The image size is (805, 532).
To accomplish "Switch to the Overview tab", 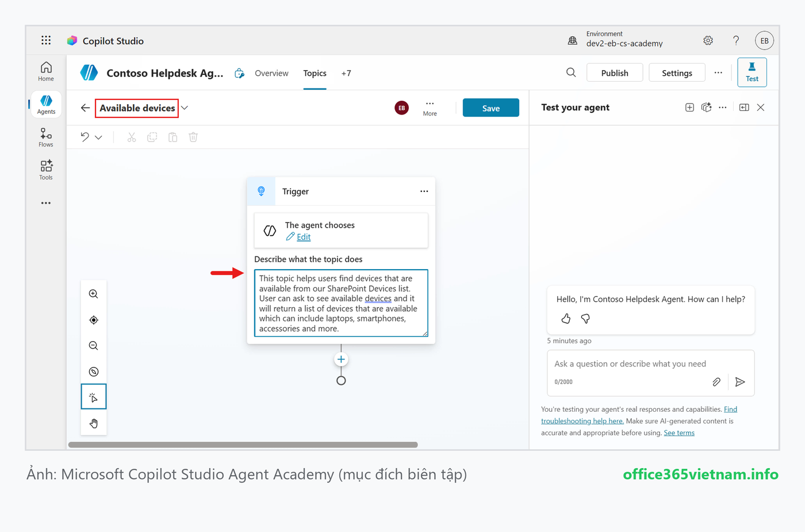I will coord(271,73).
